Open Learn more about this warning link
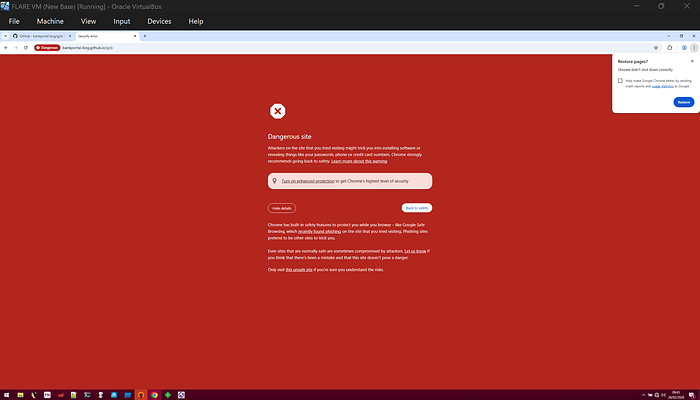The image size is (700, 400). [359, 161]
